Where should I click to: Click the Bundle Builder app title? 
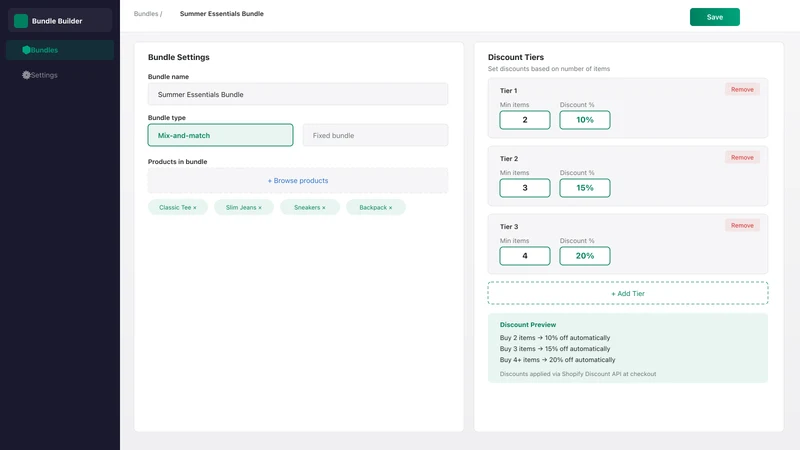click(x=57, y=21)
